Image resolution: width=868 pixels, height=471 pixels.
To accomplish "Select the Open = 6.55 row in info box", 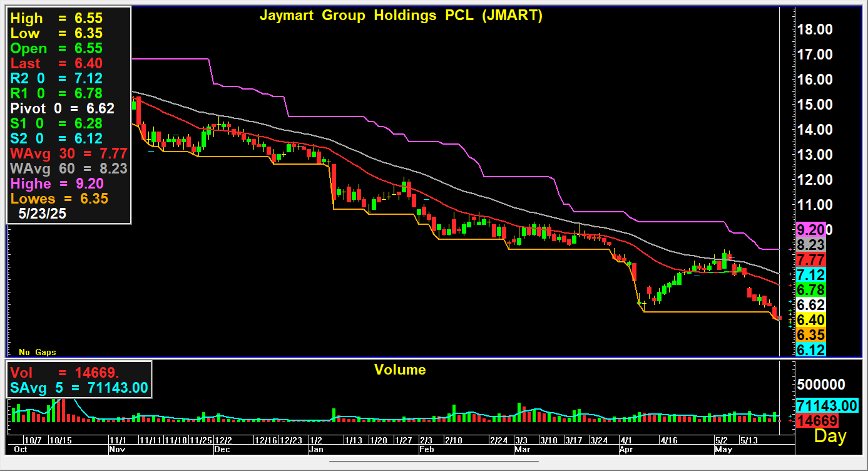I will click(x=56, y=49).
